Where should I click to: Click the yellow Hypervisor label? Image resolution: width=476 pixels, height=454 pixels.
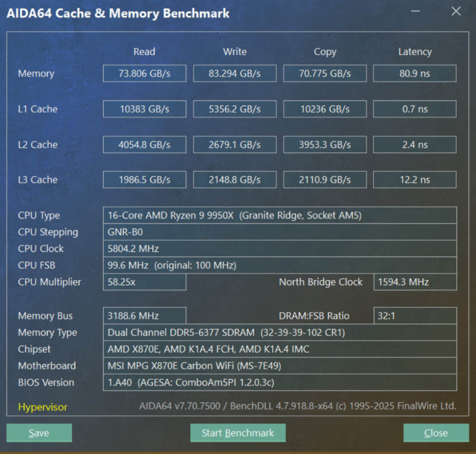pos(43,407)
